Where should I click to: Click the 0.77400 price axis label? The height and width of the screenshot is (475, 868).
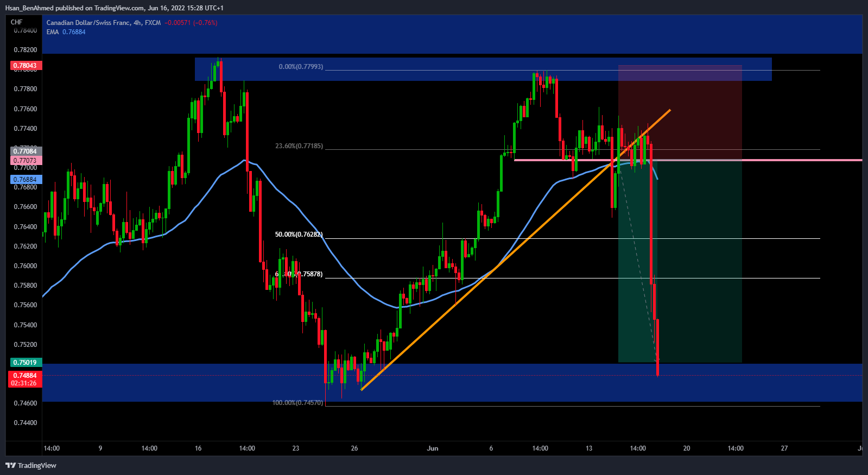pyautogui.click(x=26, y=129)
